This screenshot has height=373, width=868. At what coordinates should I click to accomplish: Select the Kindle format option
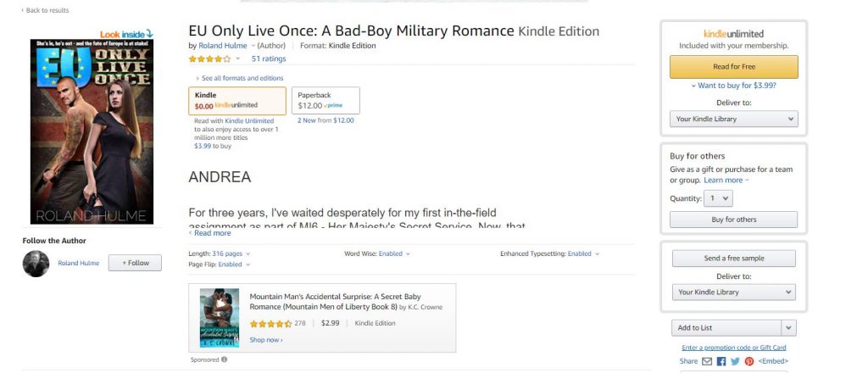pos(237,100)
